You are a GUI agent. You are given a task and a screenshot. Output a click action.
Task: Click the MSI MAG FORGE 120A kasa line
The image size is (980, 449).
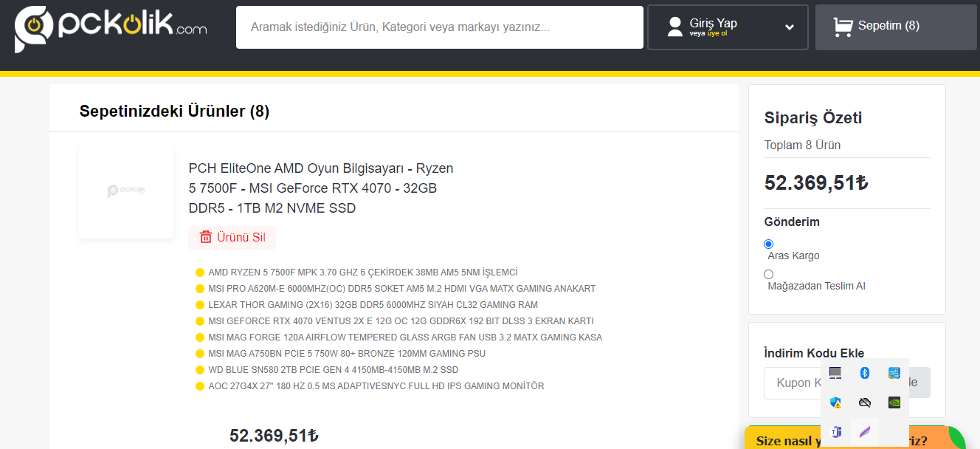[405, 337]
